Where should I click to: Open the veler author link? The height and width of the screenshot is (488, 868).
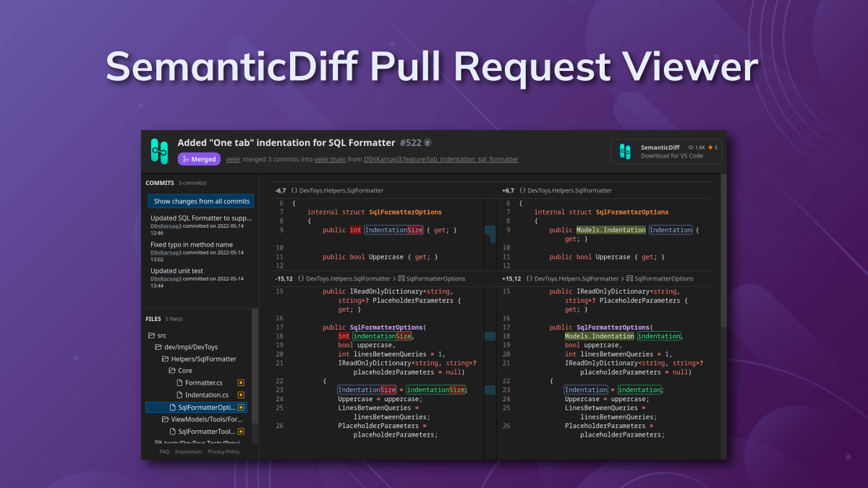(x=233, y=159)
